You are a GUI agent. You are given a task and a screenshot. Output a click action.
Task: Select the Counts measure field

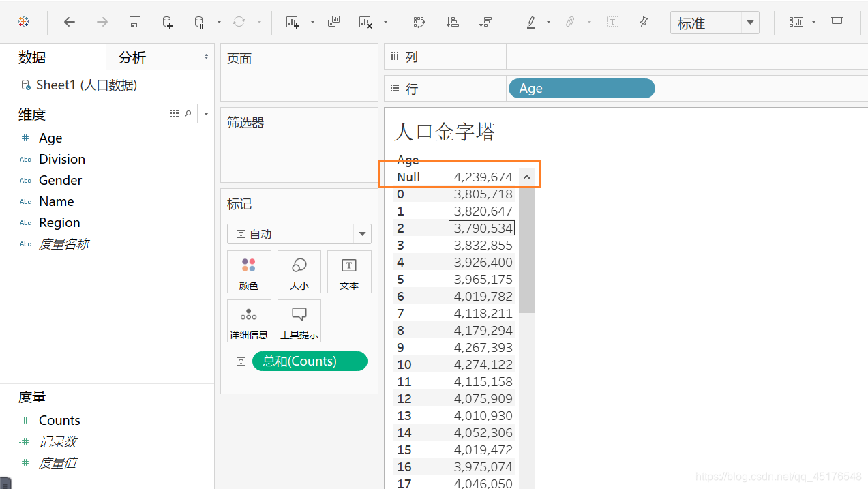59,421
